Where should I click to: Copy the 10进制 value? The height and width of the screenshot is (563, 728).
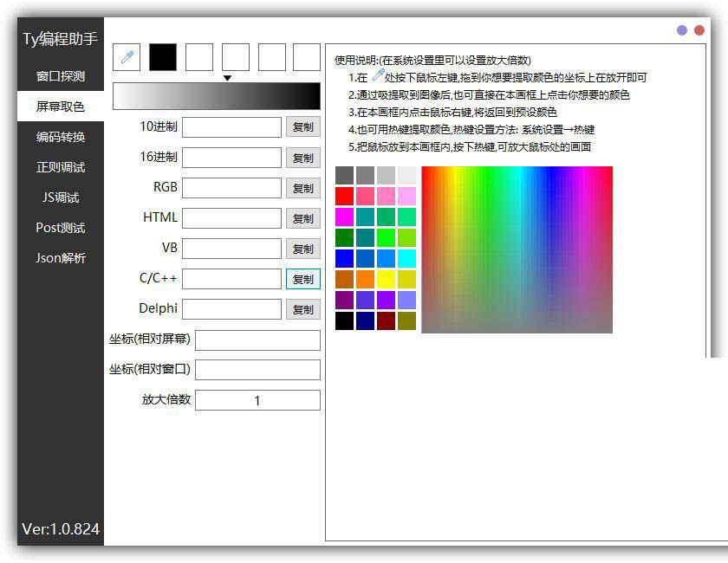[303, 126]
